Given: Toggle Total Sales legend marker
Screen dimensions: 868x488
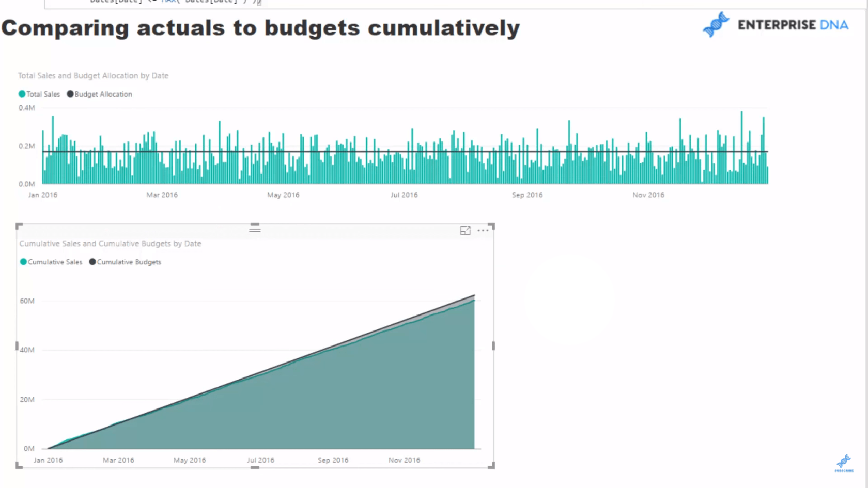Looking at the screenshot, I should point(22,94).
